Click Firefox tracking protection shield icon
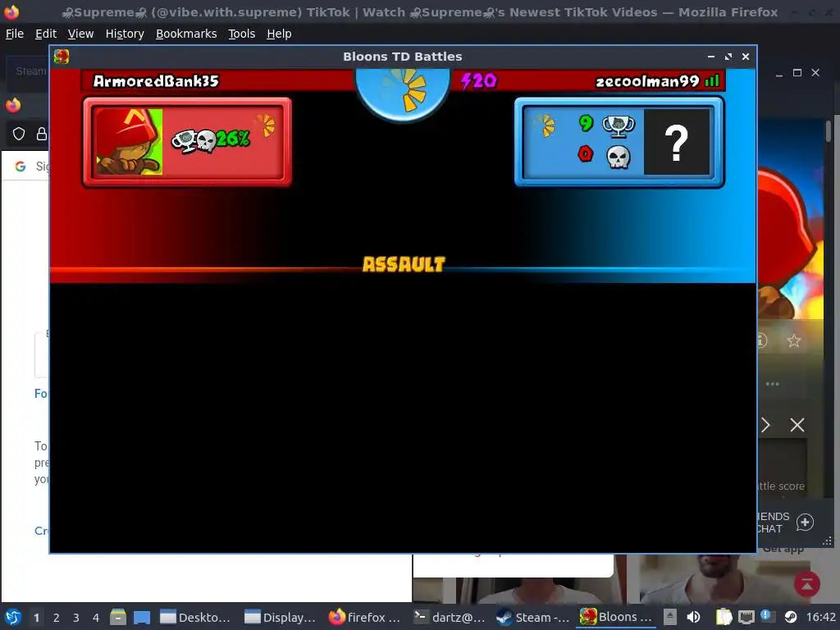 19,134
